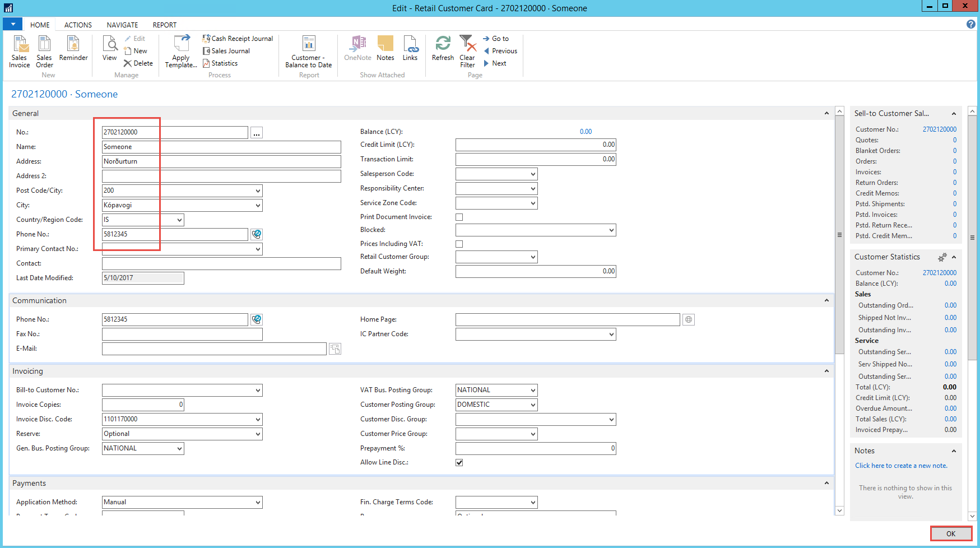Enable the Print Document Invoice checkbox

point(459,217)
